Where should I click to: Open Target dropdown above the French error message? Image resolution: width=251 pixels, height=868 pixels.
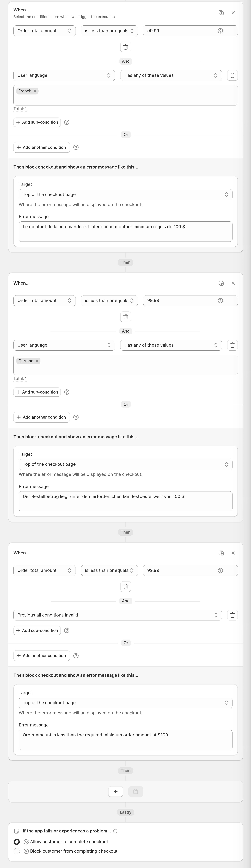(x=126, y=194)
